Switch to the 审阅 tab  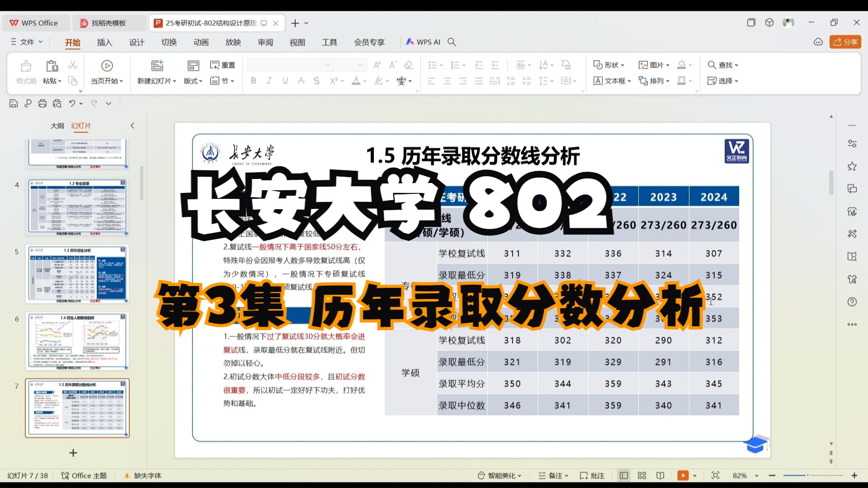point(265,42)
